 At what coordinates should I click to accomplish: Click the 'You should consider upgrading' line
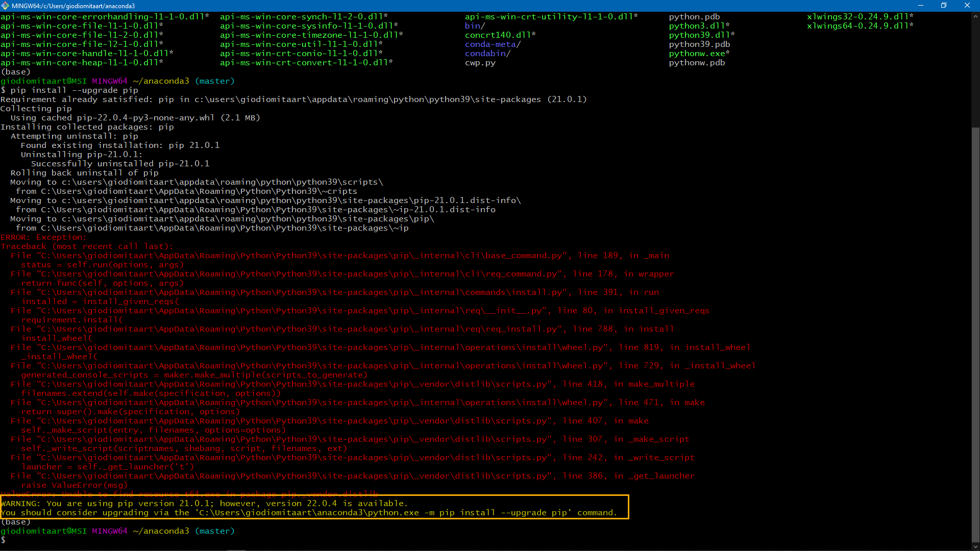[x=309, y=513]
